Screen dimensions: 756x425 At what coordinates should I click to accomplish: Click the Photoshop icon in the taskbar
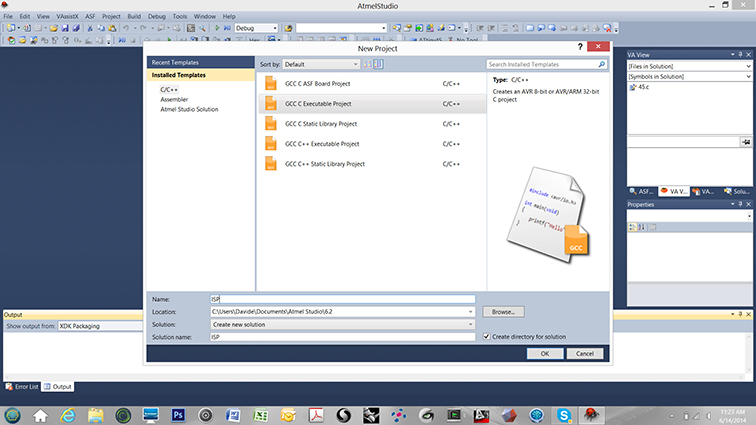(x=178, y=415)
